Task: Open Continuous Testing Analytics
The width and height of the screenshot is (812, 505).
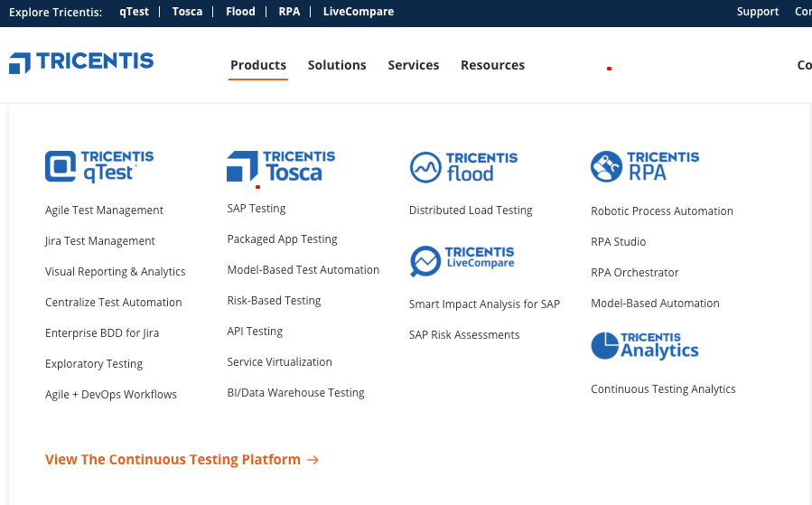Action: 663,389
